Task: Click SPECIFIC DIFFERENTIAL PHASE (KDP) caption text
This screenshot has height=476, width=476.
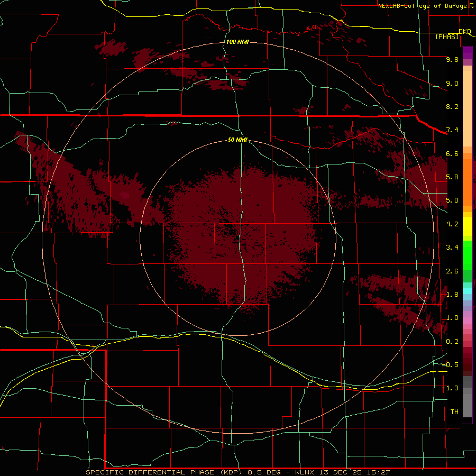Action: click(164, 472)
